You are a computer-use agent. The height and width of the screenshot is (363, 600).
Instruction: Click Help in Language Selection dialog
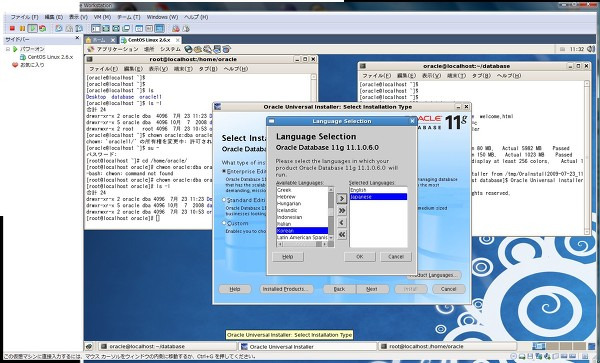coord(288,257)
